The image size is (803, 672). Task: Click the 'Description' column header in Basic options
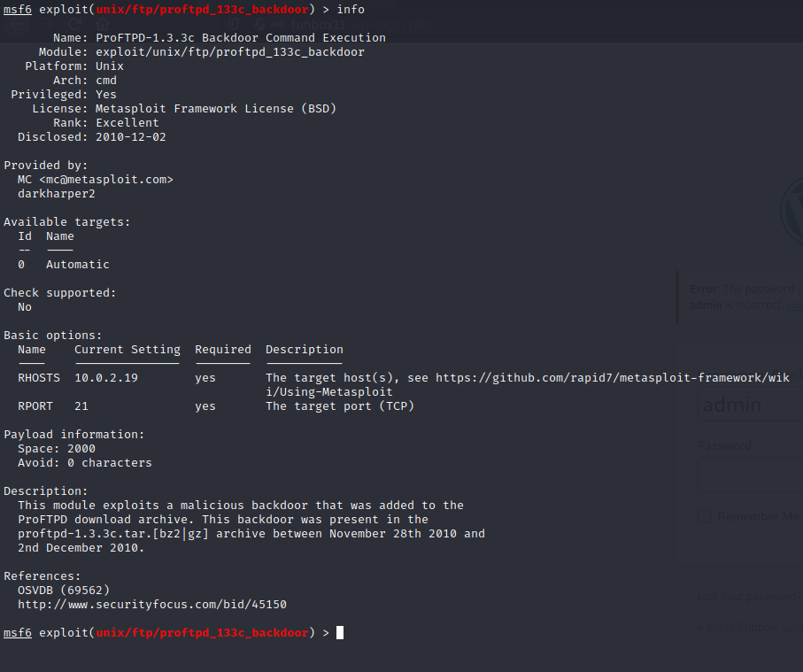tap(305, 350)
